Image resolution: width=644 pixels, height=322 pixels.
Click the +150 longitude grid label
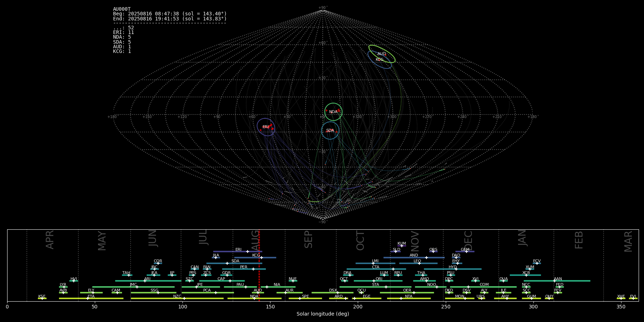[147, 117]
